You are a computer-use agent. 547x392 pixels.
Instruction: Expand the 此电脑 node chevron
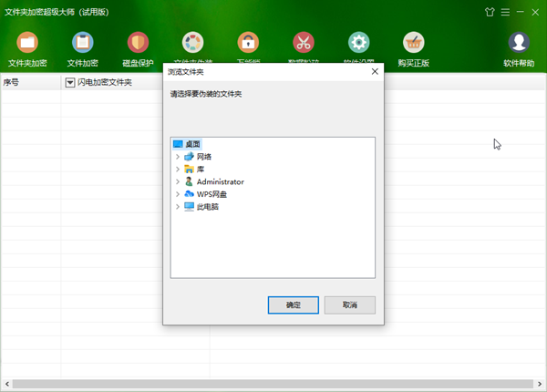coord(178,207)
